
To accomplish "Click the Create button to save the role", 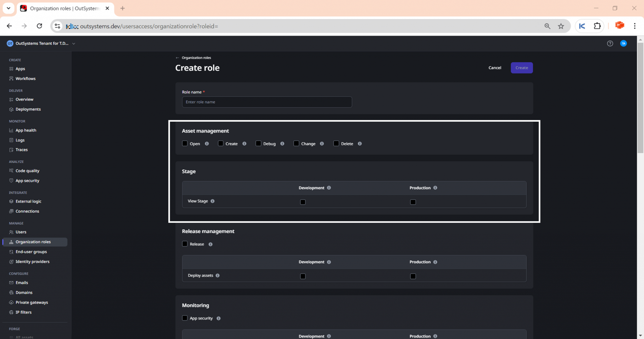I will tap(521, 68).
